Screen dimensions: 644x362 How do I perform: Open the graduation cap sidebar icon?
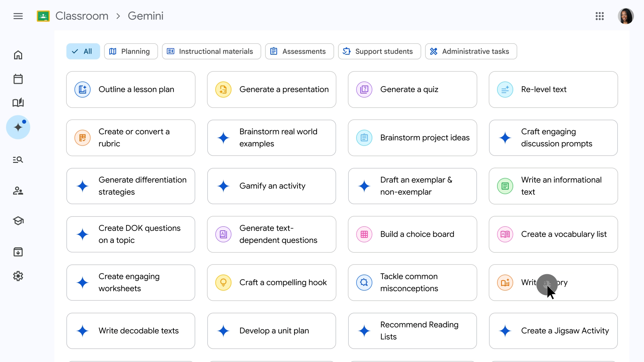[18, 221]
